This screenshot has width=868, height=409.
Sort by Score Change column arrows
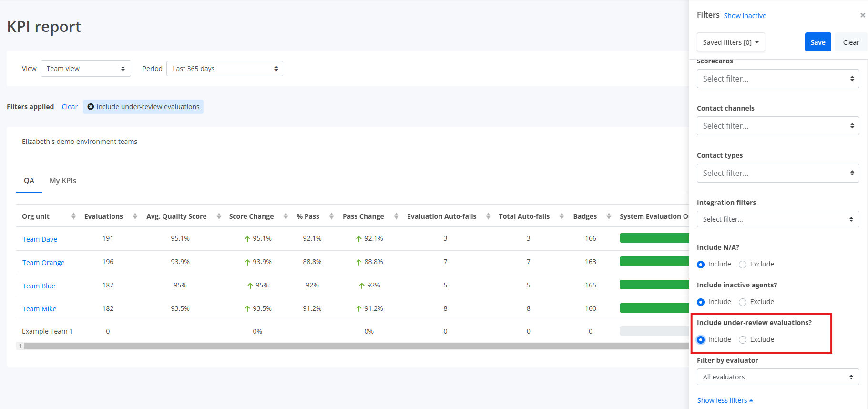(286, 216)
